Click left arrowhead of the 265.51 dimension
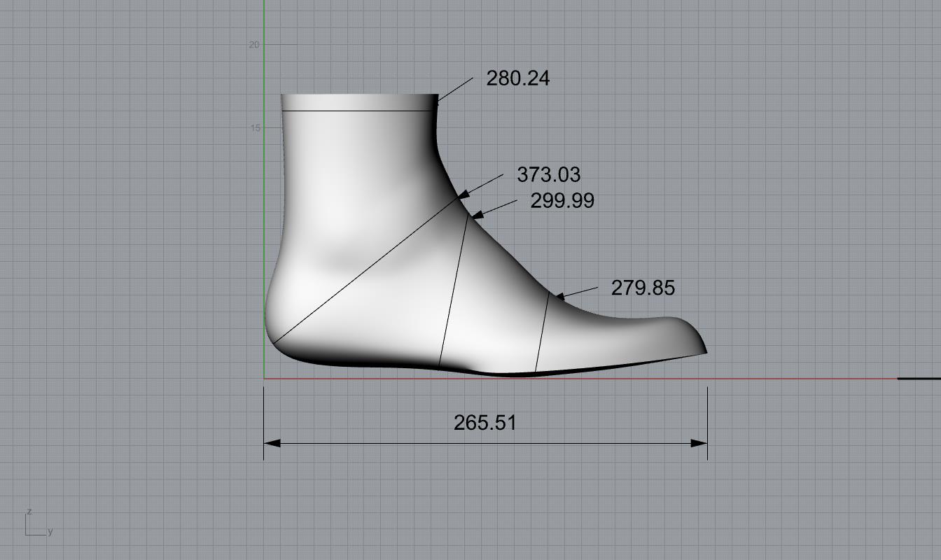The height and width of the screenshot is (560, 941). [x=272, y=443]
